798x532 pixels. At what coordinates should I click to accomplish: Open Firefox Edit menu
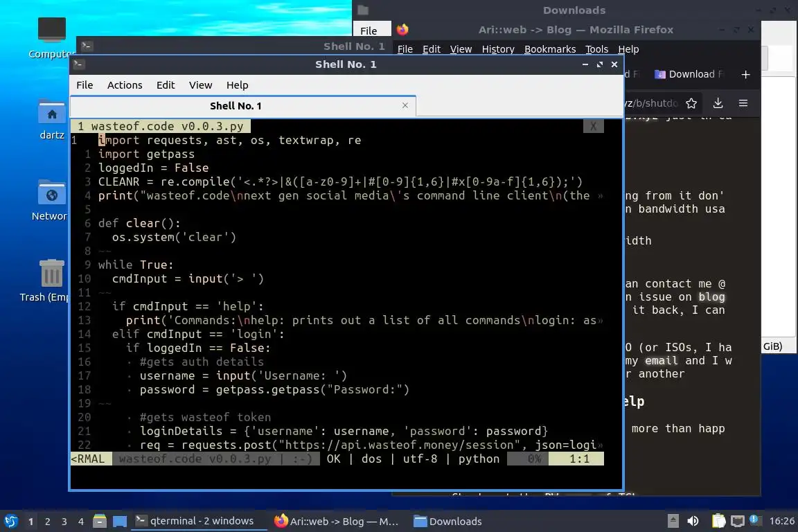point(431,49)
